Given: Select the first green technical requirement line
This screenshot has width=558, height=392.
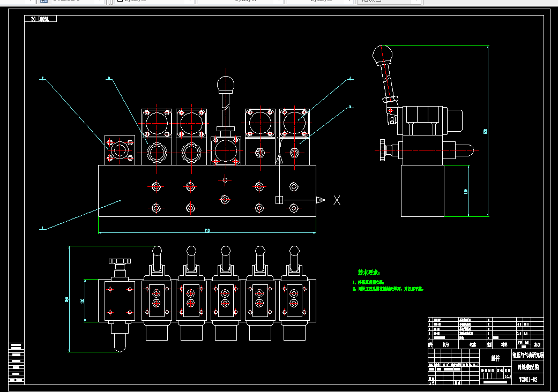Looking at the screenshot, I should [368, 282].
